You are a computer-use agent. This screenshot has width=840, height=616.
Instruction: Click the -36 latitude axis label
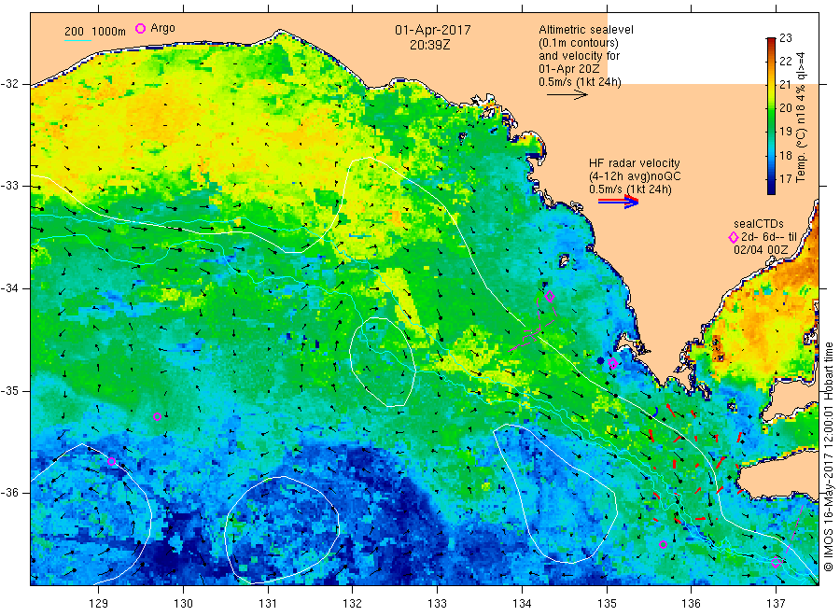pos(9,493)
